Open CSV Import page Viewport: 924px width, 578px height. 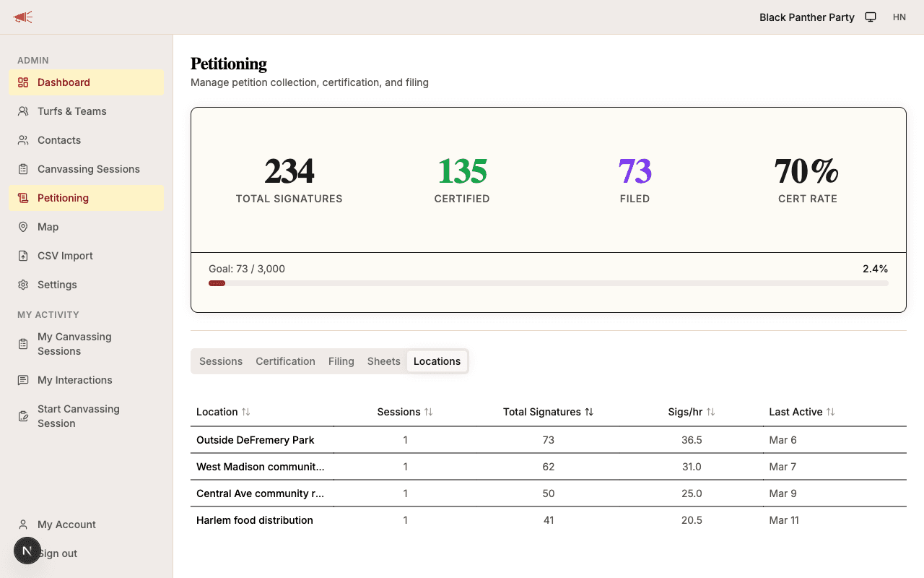87,256
